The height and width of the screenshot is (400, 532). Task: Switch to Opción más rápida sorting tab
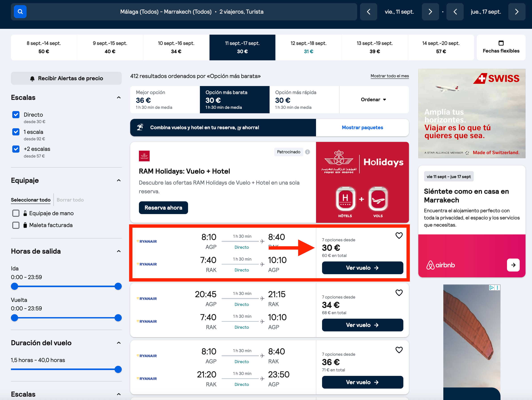pyautogui.click(x=304, y=100)
